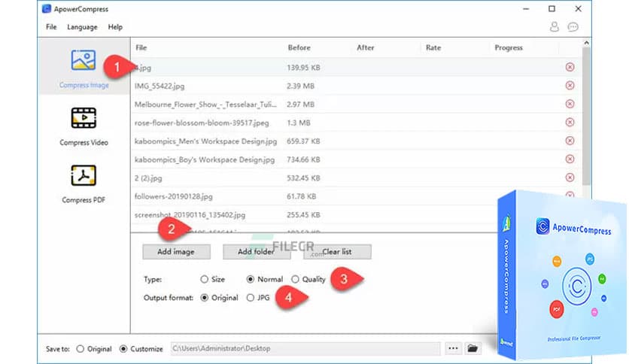Click the file list vertical scrollbar
Viewport: 629px width, 364px height.
[x=586, y=117]
